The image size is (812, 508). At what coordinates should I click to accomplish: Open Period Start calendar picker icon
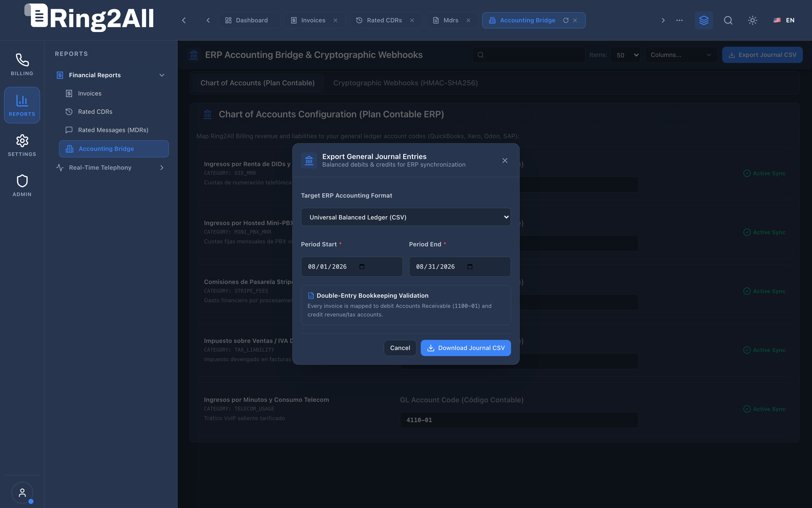coord(362,266)
